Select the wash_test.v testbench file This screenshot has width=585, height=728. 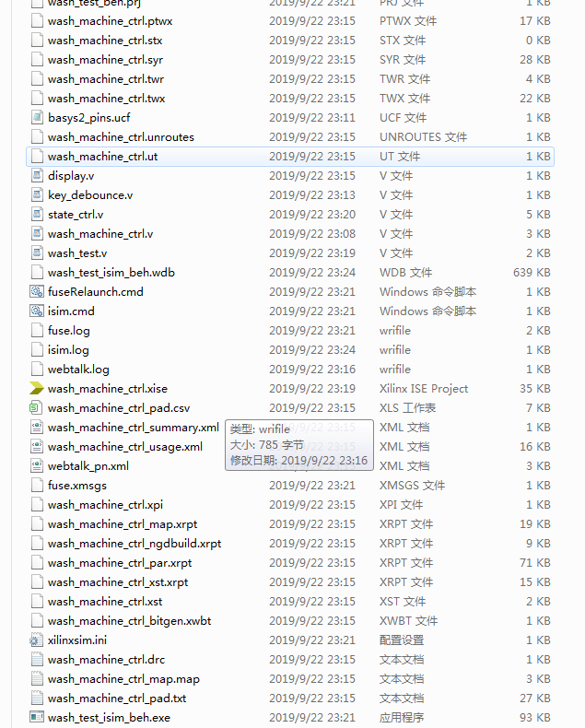coord(77,253)
